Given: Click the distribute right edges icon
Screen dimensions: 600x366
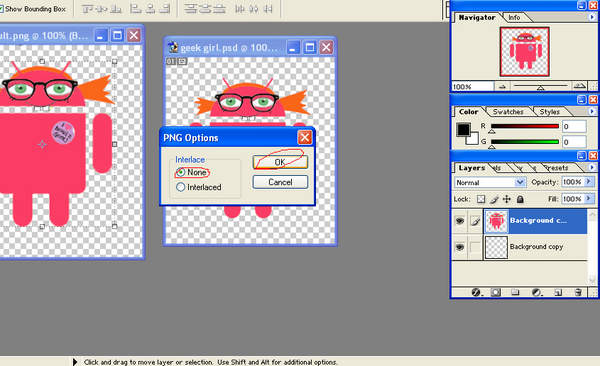Looking at the screenshot, I should click(x=268, y=8).
